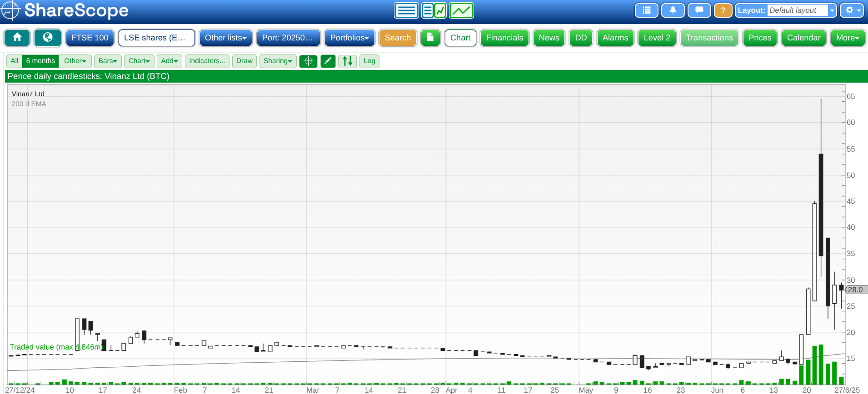Open the Prices tab

click(760, 38)
